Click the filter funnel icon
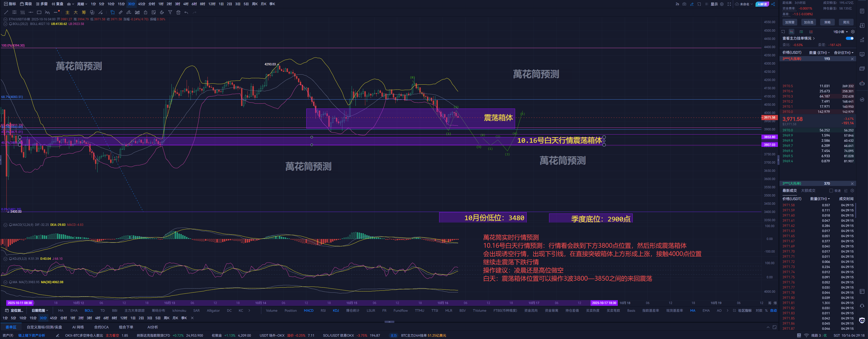The width and height of the screenshot is (868, 339). (170, 12)
